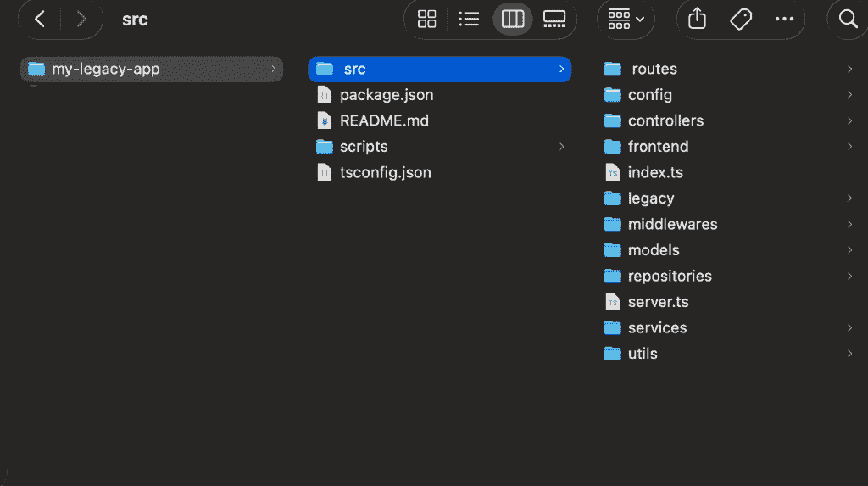Click the package.json file icon
This screenshot has height=486, width=868.
coord(325,95)
